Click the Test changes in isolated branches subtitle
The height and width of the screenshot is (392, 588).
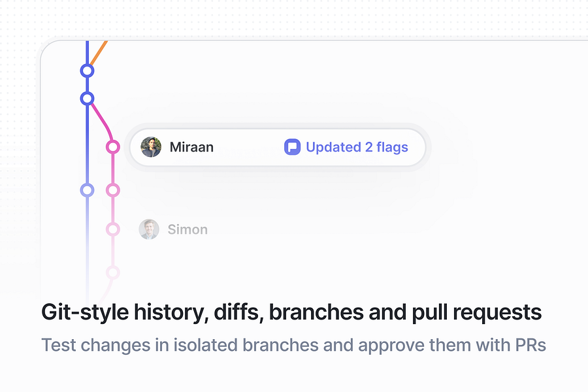click(293, 345)
